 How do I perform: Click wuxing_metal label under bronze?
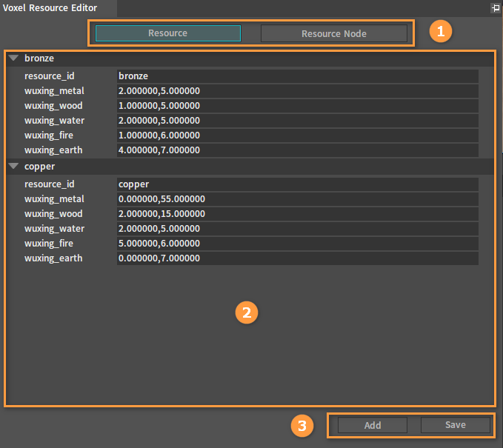(54, 91)
